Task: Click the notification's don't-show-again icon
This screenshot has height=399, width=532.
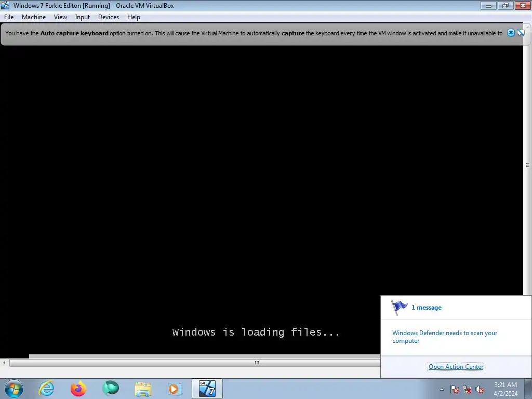Action: tap(521, 33)
